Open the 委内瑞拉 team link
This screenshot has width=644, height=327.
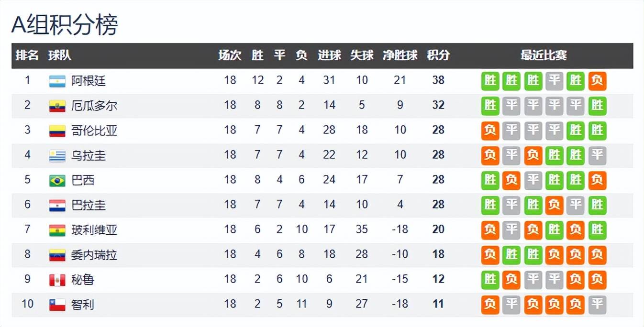pos(94,255)
